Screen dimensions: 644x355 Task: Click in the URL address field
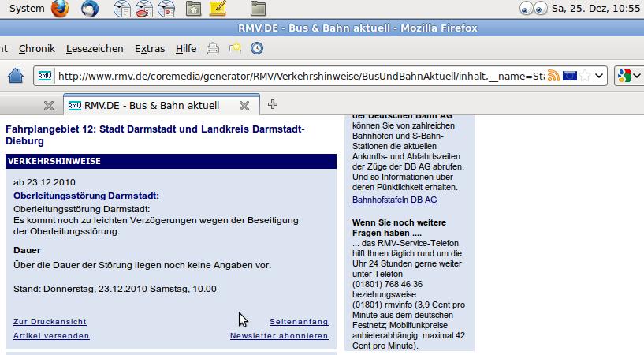click(x=300, y=77)
